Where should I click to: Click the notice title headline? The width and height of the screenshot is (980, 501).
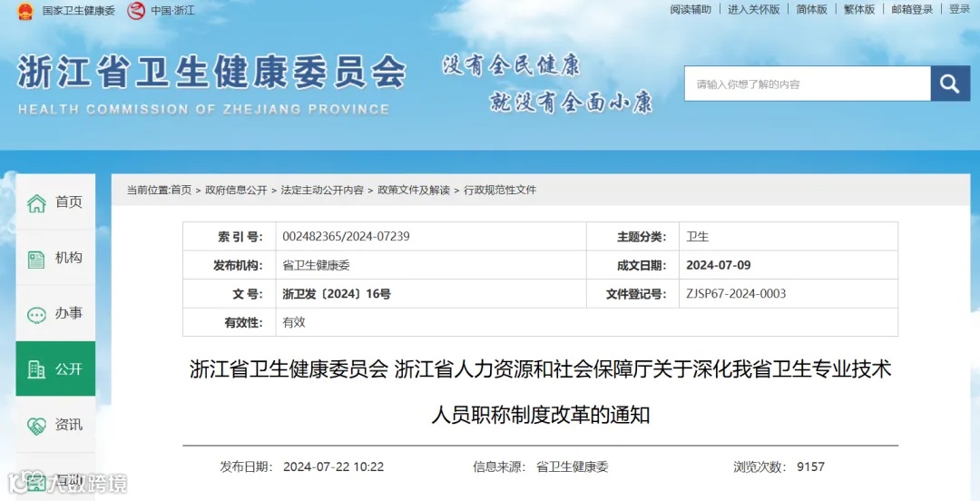(x=541, y=391)
